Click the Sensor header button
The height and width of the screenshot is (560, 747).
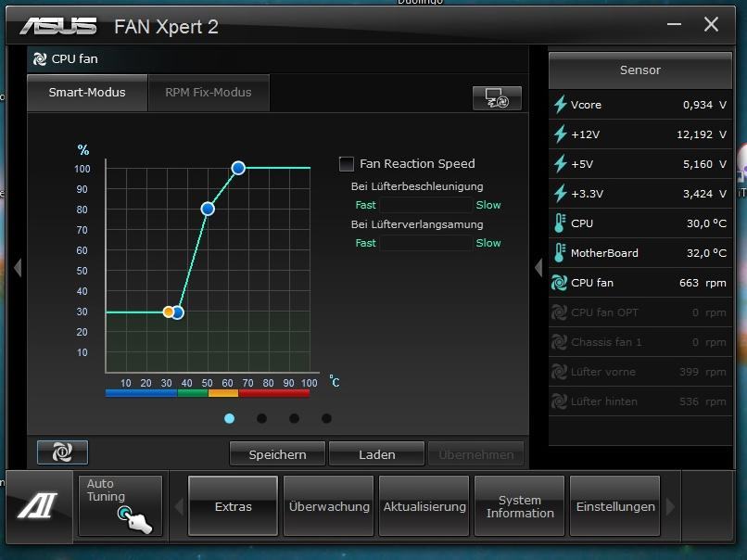pos(640,70)
